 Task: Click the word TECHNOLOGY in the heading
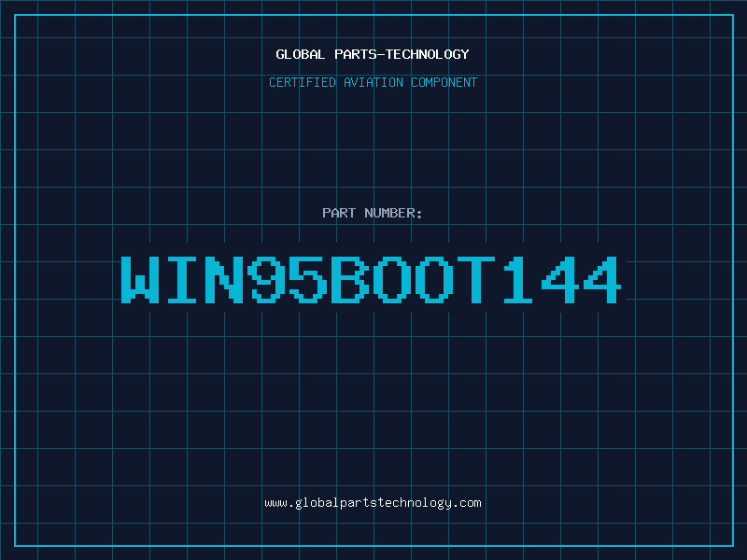click(x=428, y=54)
